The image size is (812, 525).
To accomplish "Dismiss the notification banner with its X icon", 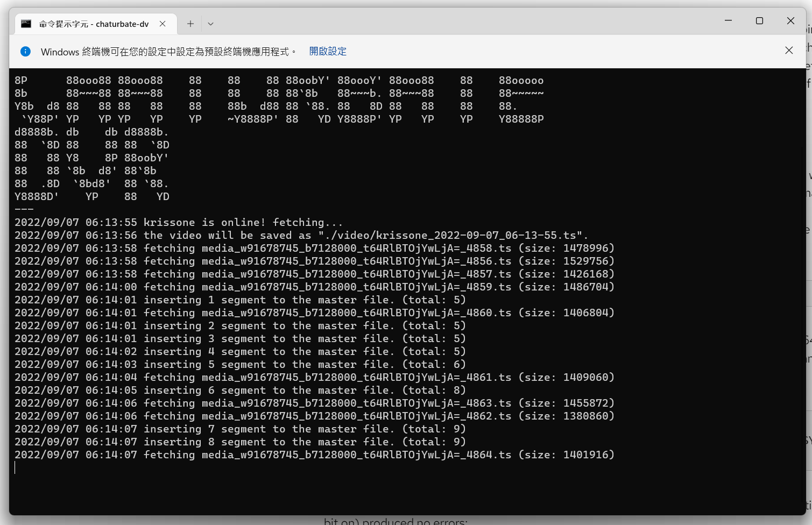I will pyautogui.click(x=789, y=50).
